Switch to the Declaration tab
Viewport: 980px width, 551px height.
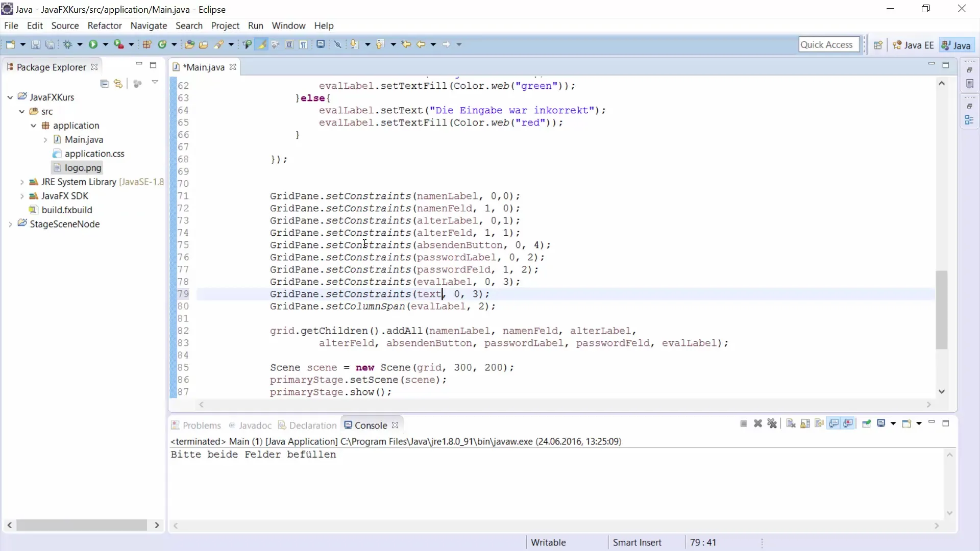tap(307, 425)
